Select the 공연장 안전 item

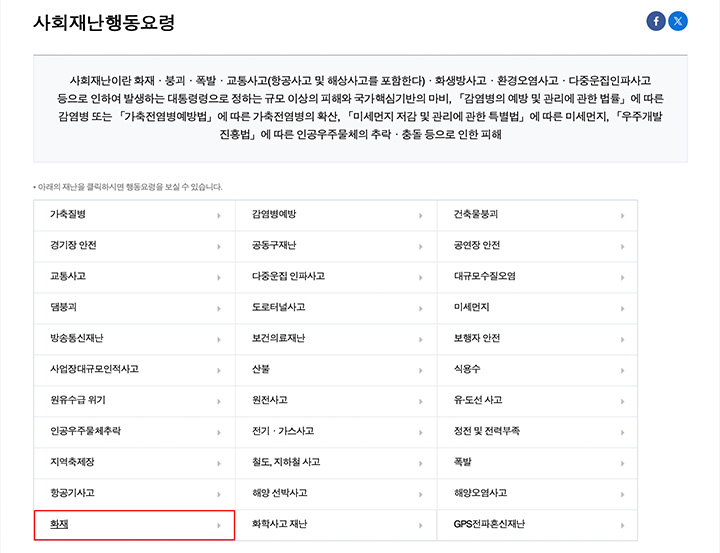pyautogui.click(x=537, y=246)
